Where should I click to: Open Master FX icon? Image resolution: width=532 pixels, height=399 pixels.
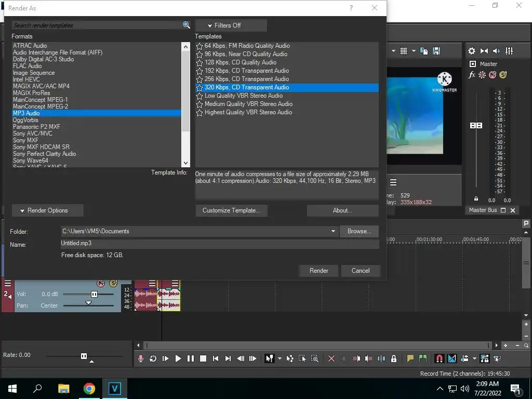(472, 75)
